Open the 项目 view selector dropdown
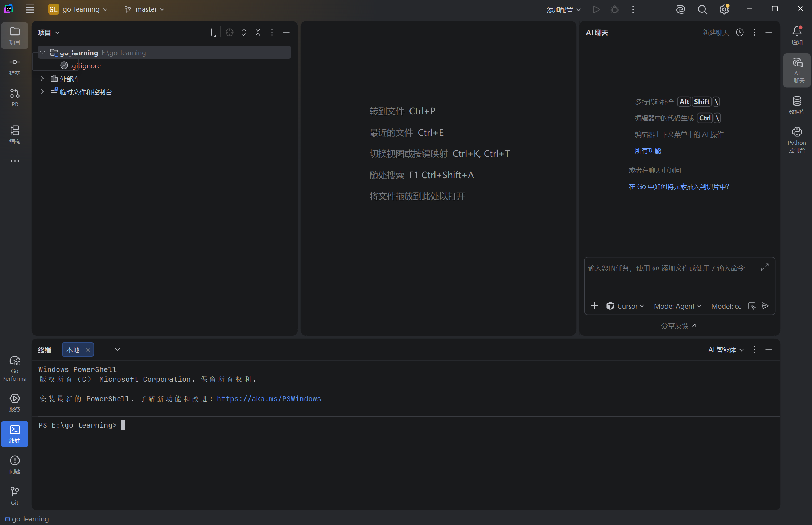This screenshot has height=525, width=812. [49, 33]
